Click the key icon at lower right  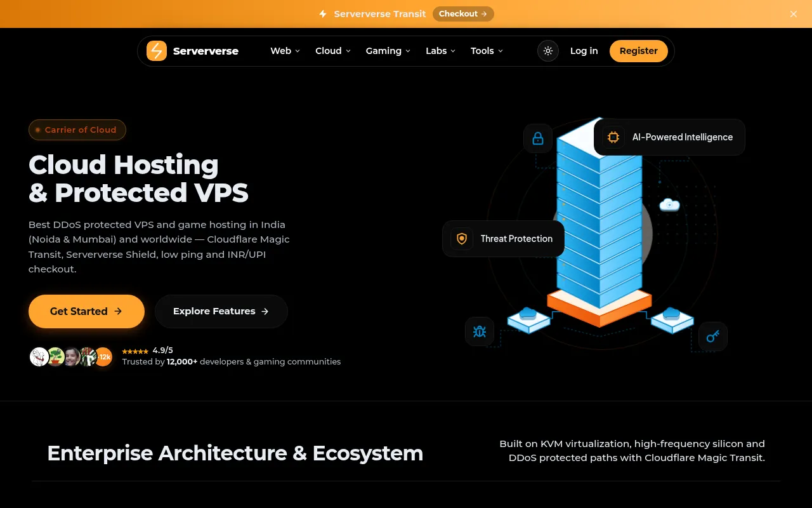tap(713, 337)
